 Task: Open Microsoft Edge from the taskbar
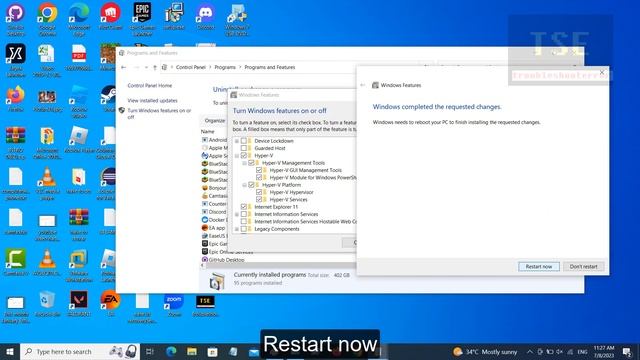tap(171, 351)
